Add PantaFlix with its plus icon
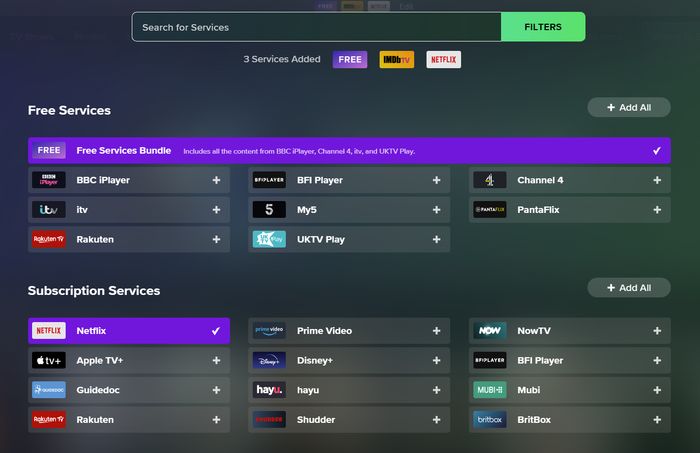Viewport: 700px width, 453px height. (x=657, y=210)
